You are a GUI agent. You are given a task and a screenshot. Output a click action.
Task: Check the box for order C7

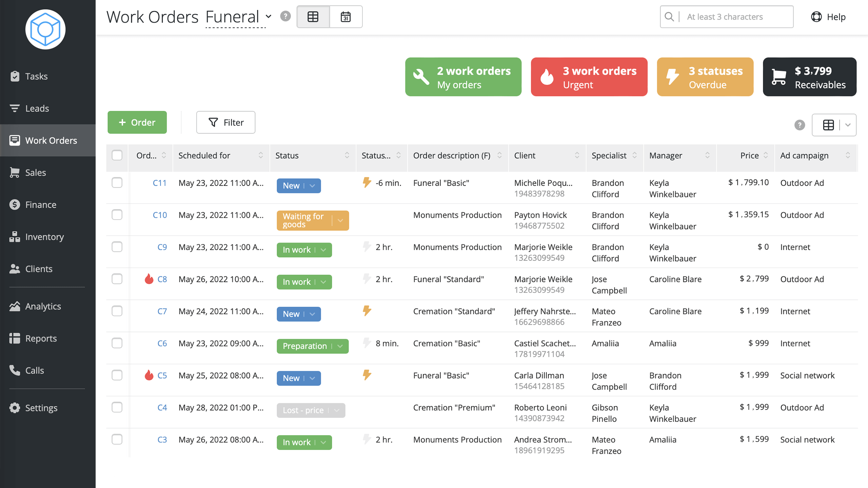117,311
